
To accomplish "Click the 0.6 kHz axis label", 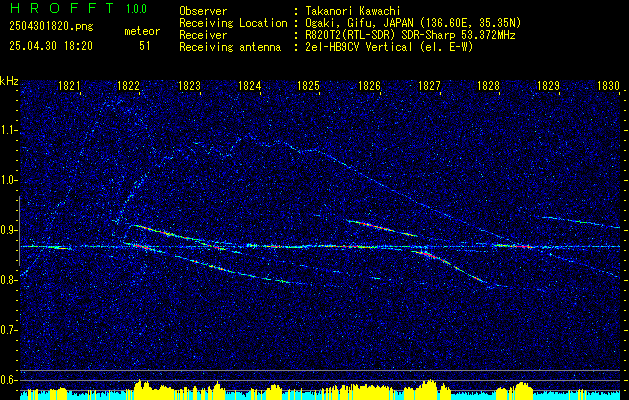I will coord(8,380).
